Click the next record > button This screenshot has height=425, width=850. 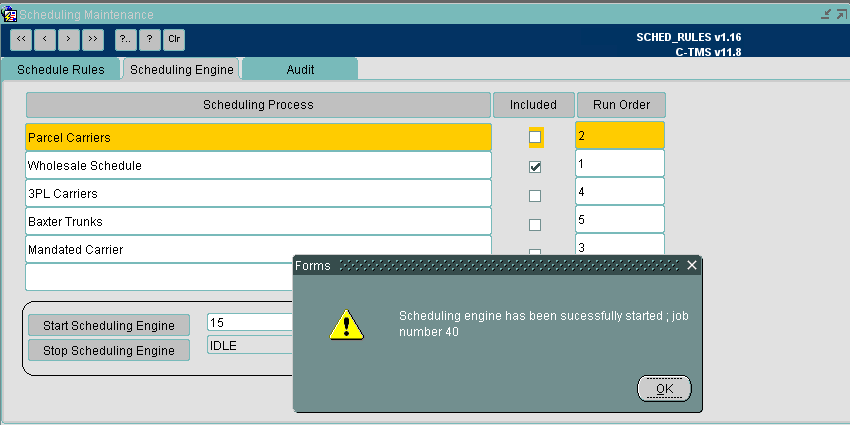tap(68, 40)
